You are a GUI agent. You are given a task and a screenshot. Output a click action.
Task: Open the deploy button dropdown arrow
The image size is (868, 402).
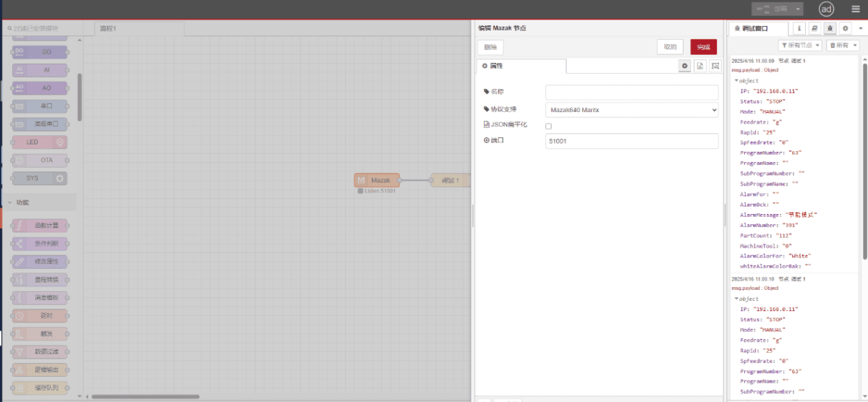tap(798, 9)
